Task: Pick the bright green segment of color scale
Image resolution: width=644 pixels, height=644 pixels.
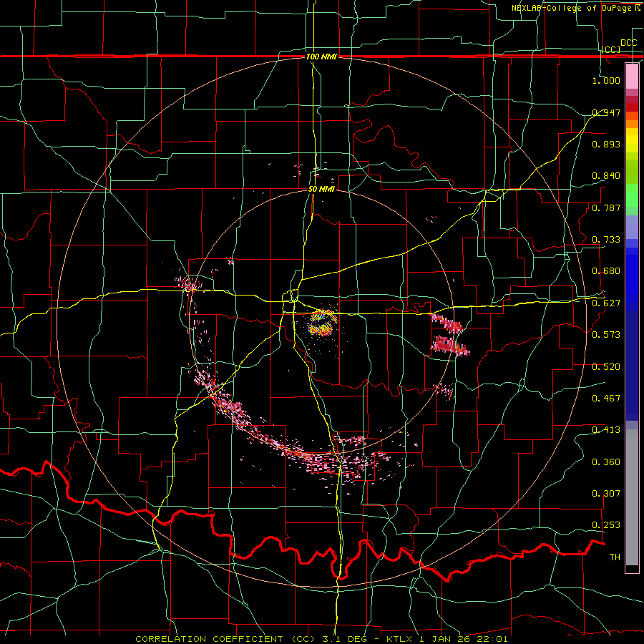Action: coord(632,195)
